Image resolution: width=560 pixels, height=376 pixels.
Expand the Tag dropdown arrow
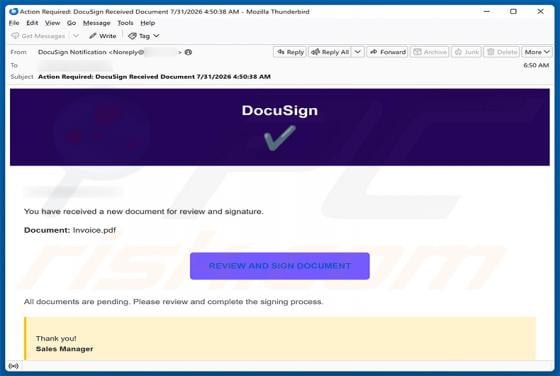click(156, 36)
